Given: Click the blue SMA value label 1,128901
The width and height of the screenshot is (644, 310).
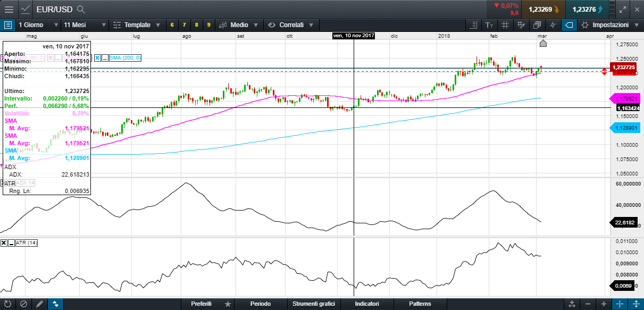Looking at the screenshot, I should (x=624, y=128).
